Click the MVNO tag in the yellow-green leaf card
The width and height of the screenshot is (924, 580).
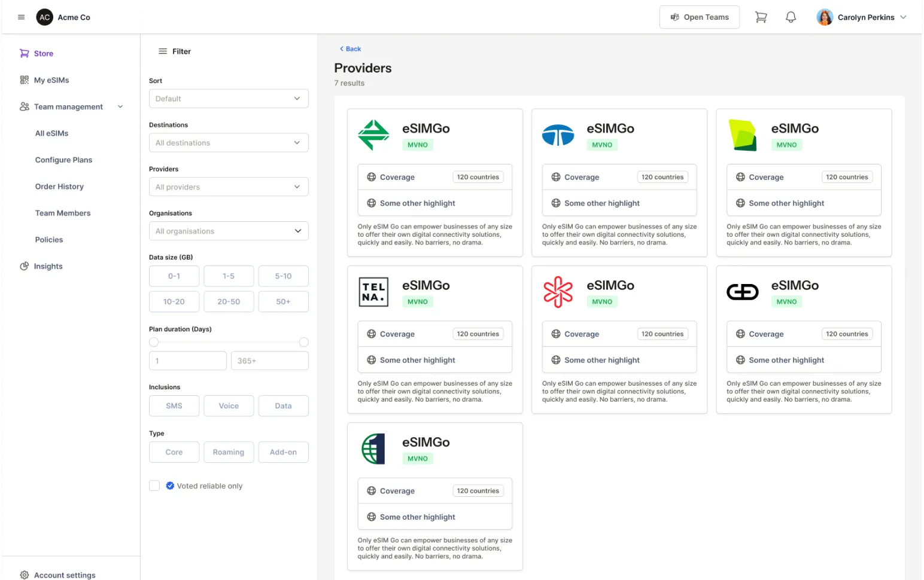[786, 145]
